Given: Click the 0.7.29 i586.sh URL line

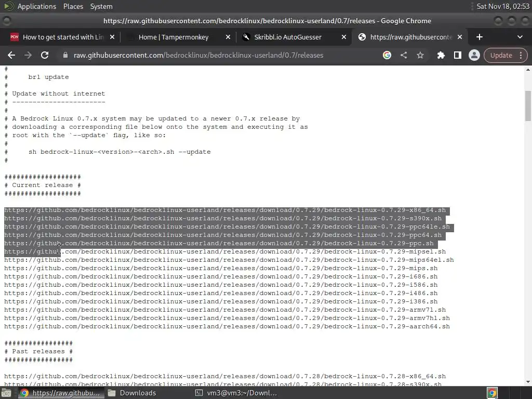Looking at the screenshot, I should pyautogui.click(x=221, y=285).
